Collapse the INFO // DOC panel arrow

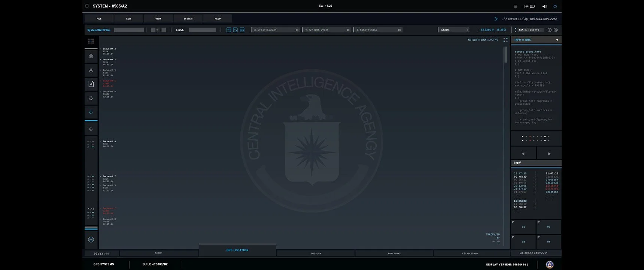[x=557, y=40]
